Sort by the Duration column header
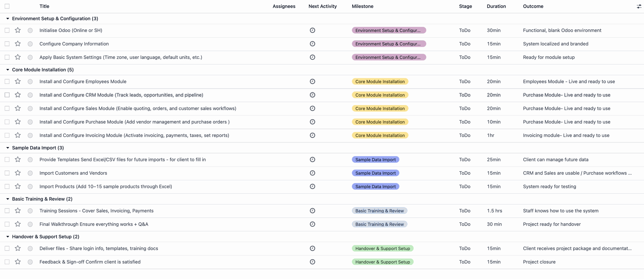The width and height of the screenshot is (644, 279). coord(496,6)
